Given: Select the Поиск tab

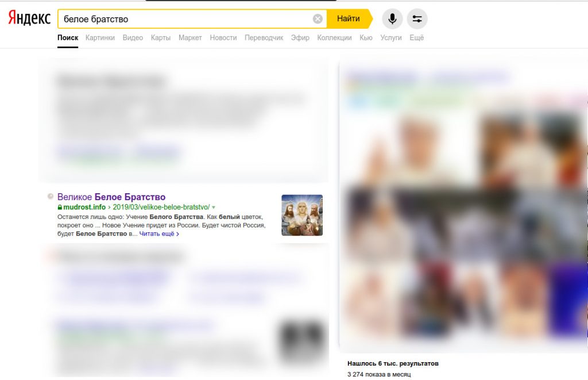Looking at the screenshot, I should 68,37.
